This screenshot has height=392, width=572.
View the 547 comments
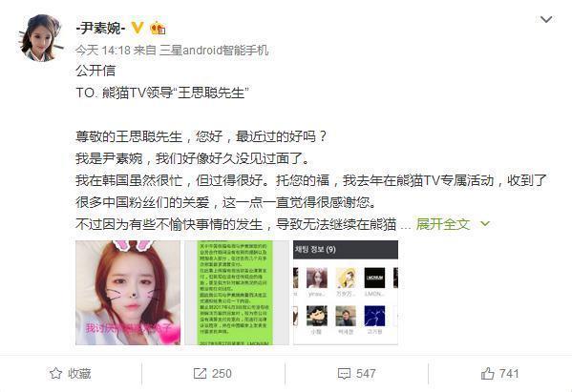pyautogui.click(x=366, y=374)
